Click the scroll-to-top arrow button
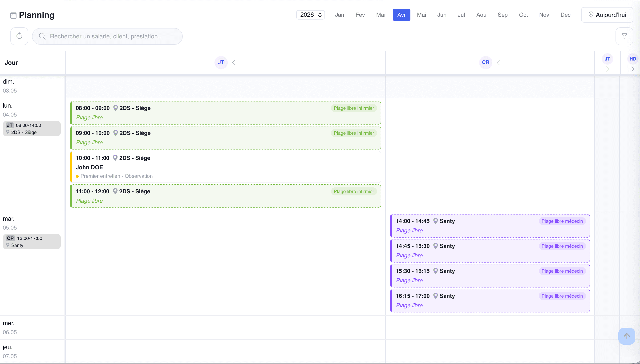Screen dimensions: 640x364 627,336
